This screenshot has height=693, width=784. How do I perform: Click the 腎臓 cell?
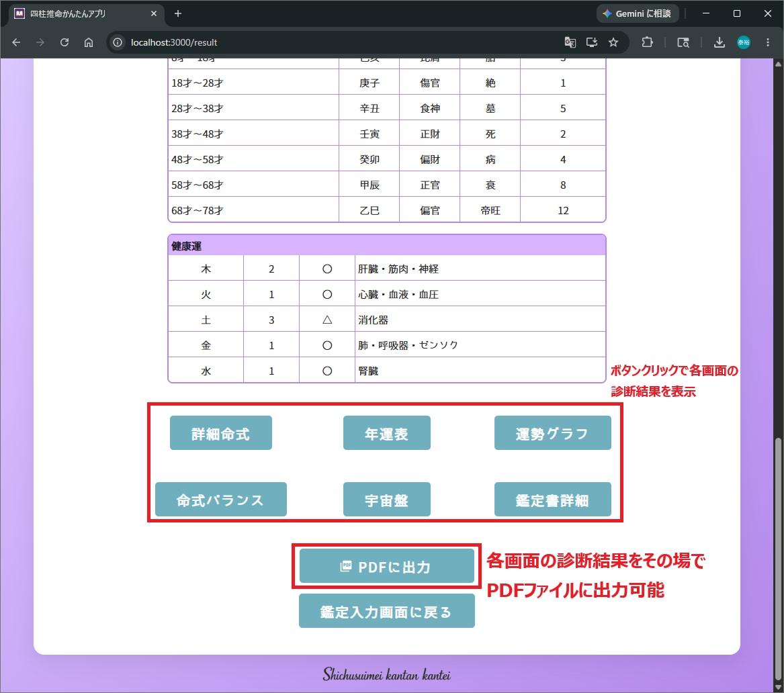(x=480, y=370)
